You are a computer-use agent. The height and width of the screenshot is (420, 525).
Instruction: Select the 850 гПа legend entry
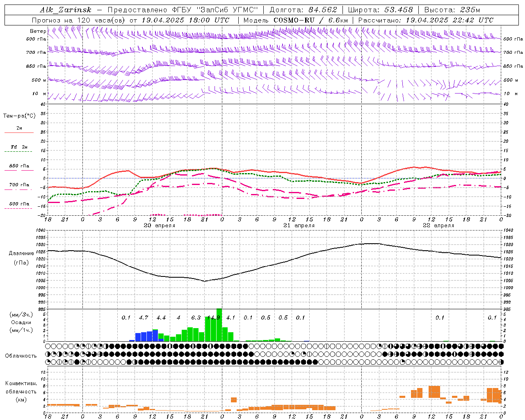[19, 168]
